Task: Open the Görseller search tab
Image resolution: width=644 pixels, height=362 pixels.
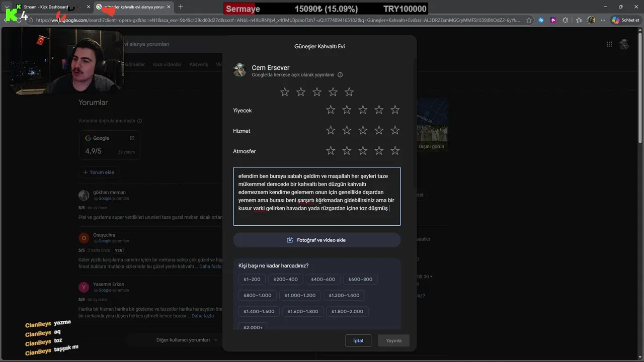Action: 134,64
